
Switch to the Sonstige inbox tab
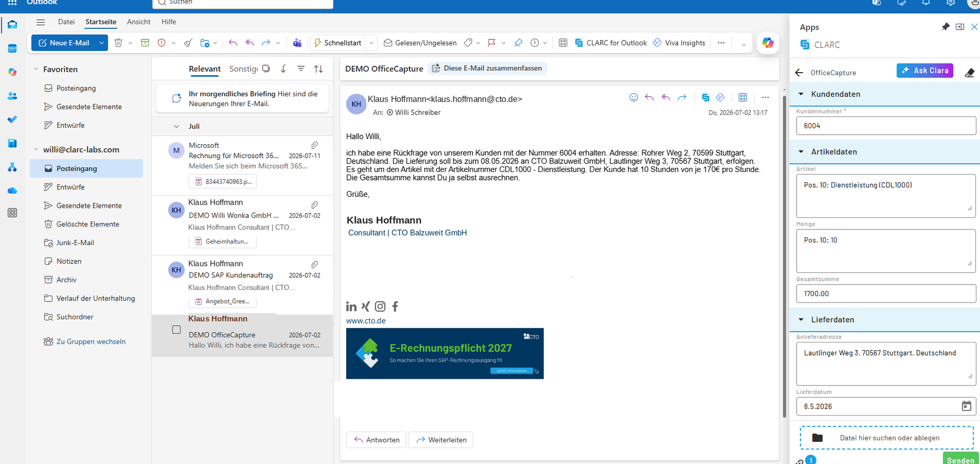click(243, 69)
